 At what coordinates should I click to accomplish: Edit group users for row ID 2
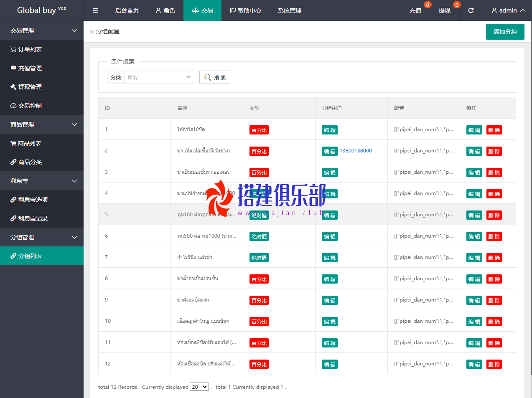(x=330, y=151)
